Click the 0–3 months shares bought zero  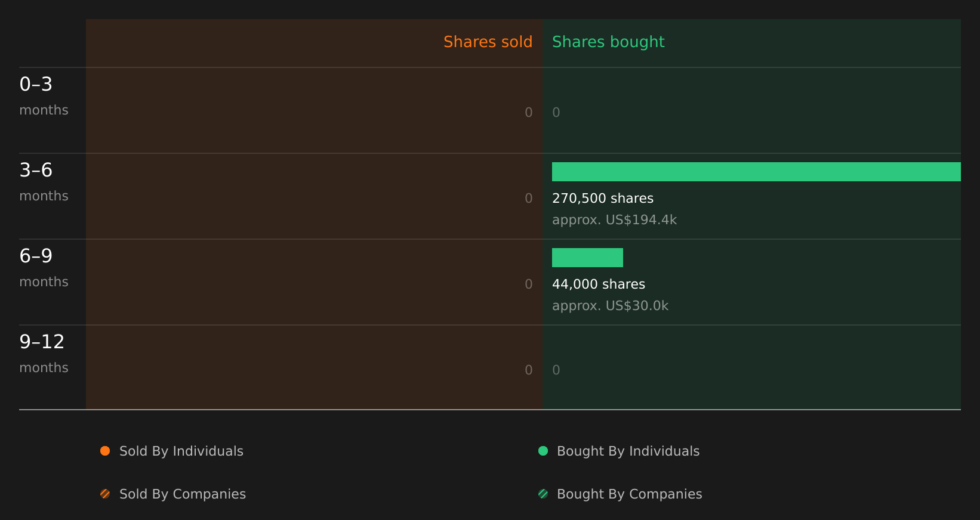[x=556, y=113]
